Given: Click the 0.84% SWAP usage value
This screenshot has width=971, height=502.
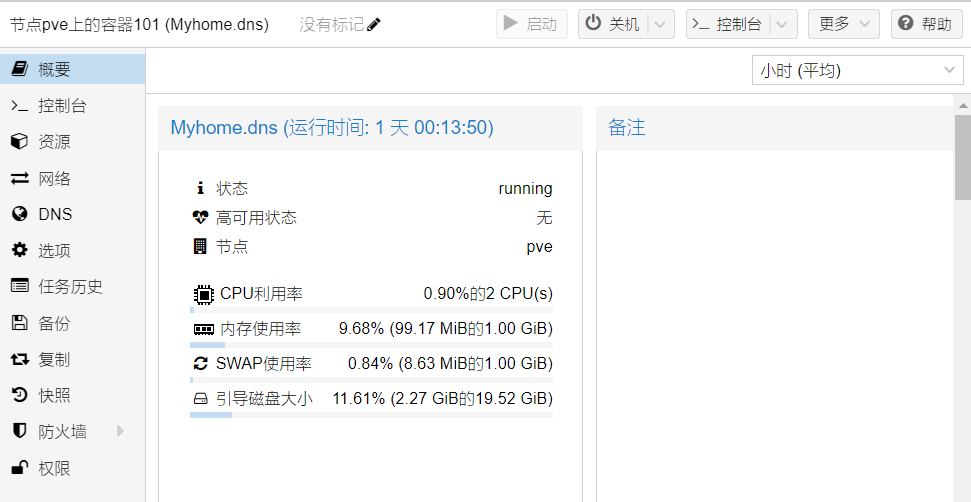Looking at the screenshot, I should point(450,363).
